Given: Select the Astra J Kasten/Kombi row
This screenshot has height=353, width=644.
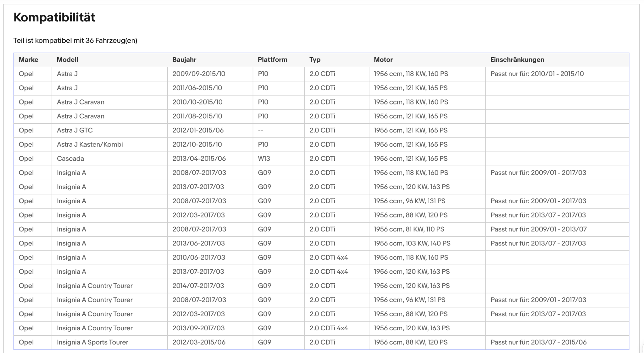Looking at the screenshot, I should tap(321, 144).
